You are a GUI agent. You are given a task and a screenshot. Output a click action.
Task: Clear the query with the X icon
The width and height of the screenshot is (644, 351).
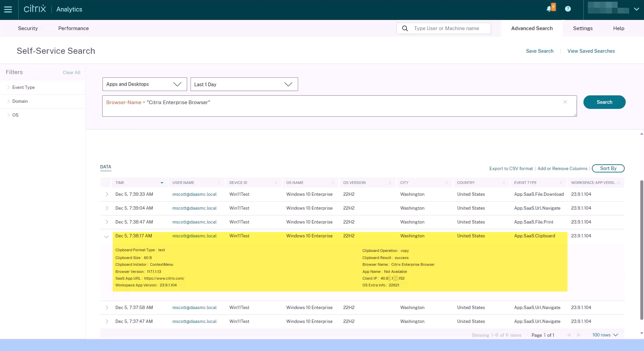coord(565,102)
